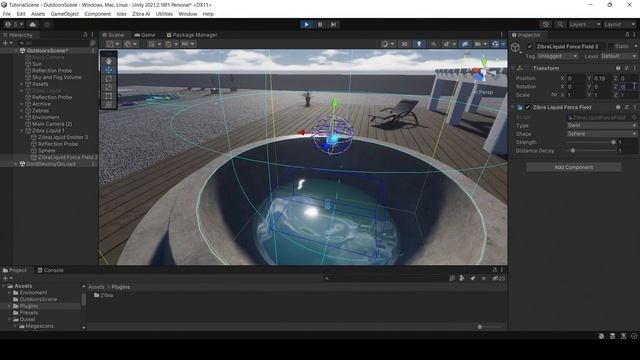This screenshot has height=360, width=640.
Task: Switch to the Package Manager tab
Action: point(192,35)
